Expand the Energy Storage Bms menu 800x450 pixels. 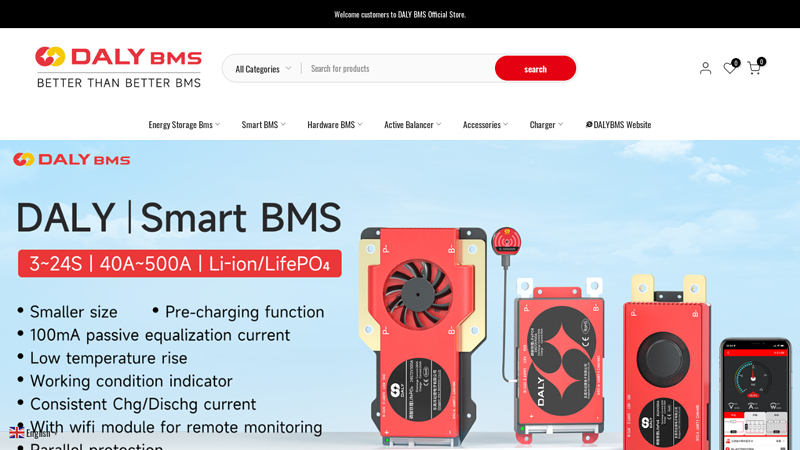[x=184, y=125]
